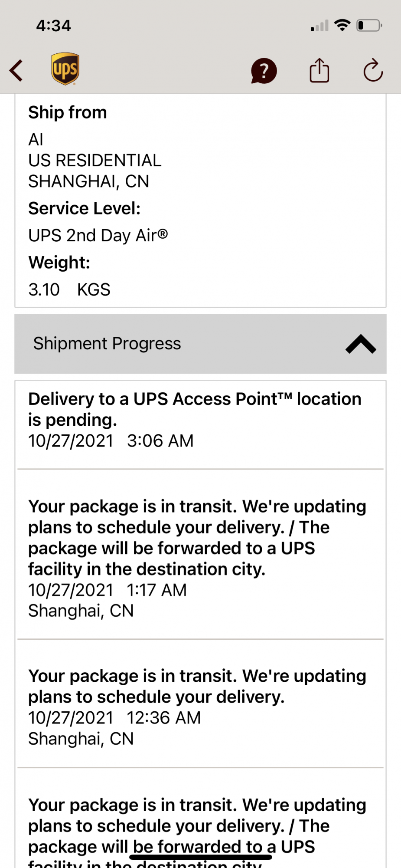Tap the back arrow icon

(x=16, y=70)
